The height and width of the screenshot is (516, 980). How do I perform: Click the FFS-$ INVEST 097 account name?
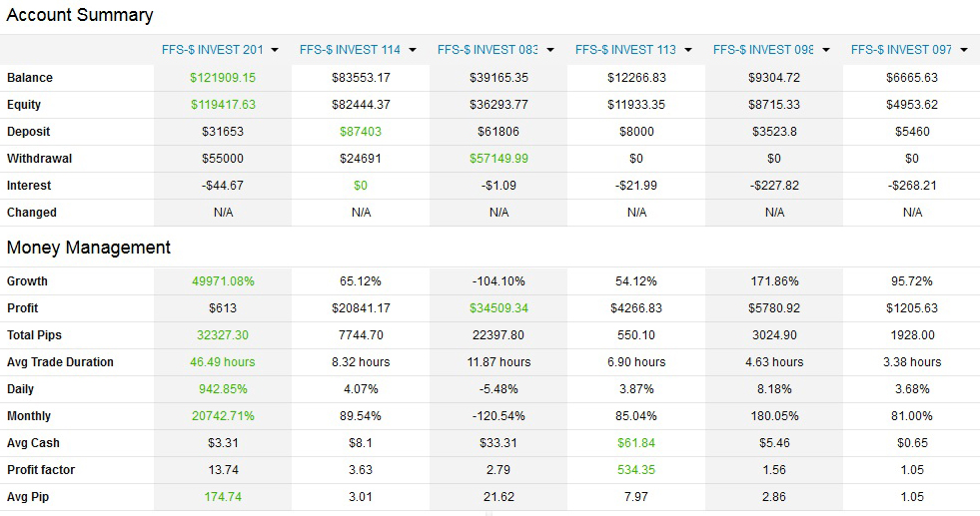[901, 50]
